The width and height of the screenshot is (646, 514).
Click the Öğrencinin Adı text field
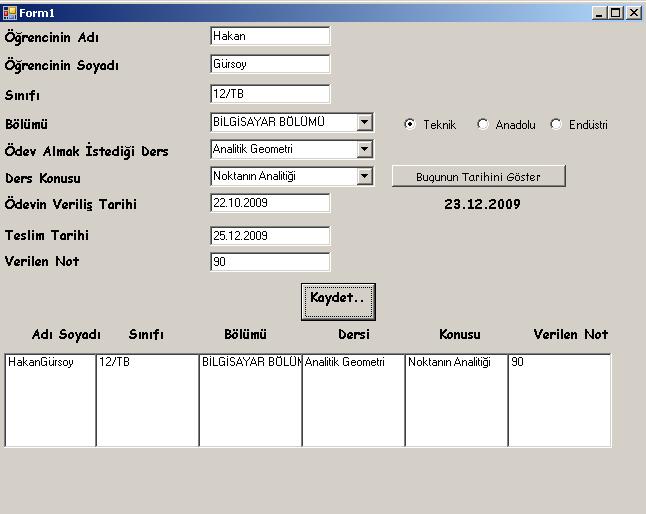pyautogui.click(x=269, y=36)
